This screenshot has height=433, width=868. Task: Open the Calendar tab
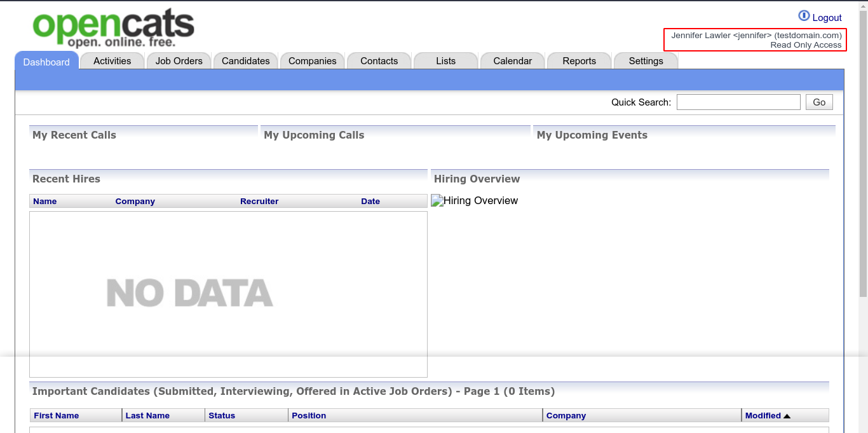512,61
